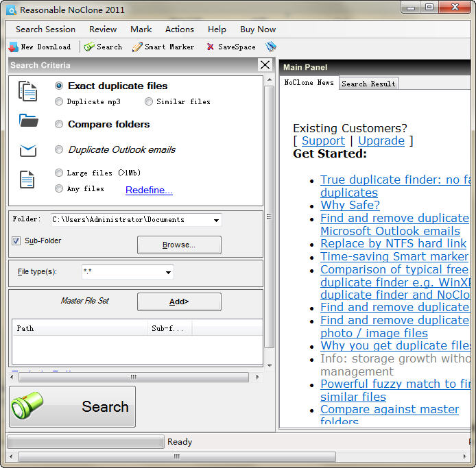This screenshot has height=468, width=476.
Task: Click the Browse... button
Action: coord(179,245)
